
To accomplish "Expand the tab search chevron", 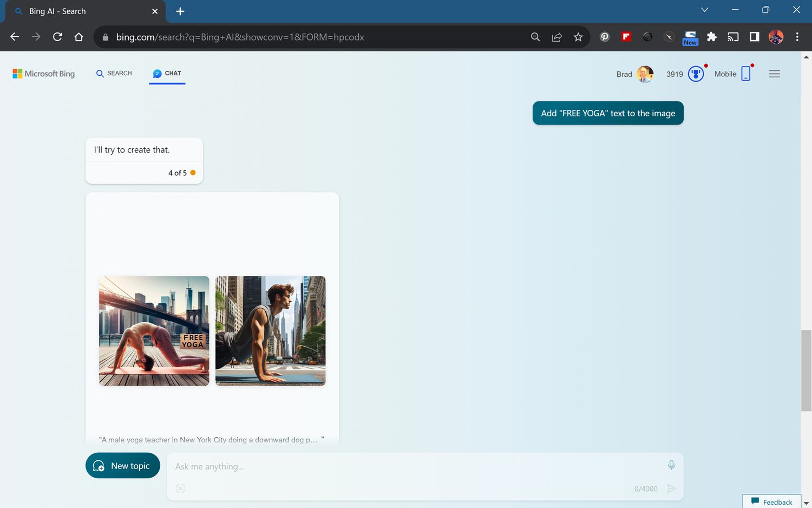I will 704,10.
